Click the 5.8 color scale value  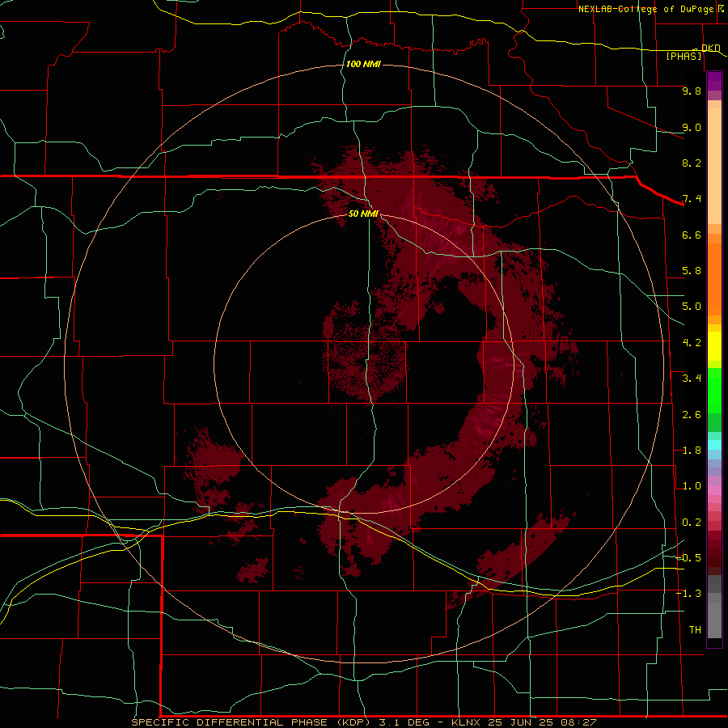[692, 271]
